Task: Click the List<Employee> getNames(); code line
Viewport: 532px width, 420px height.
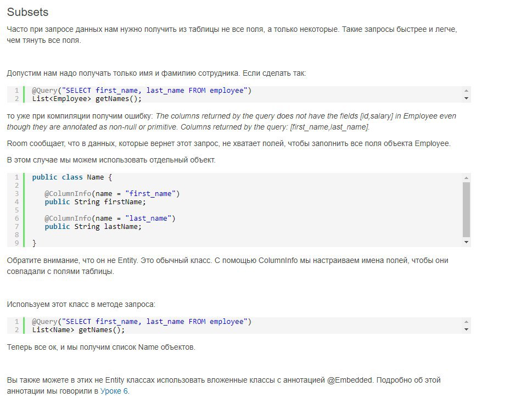Action: pos(87,99)
